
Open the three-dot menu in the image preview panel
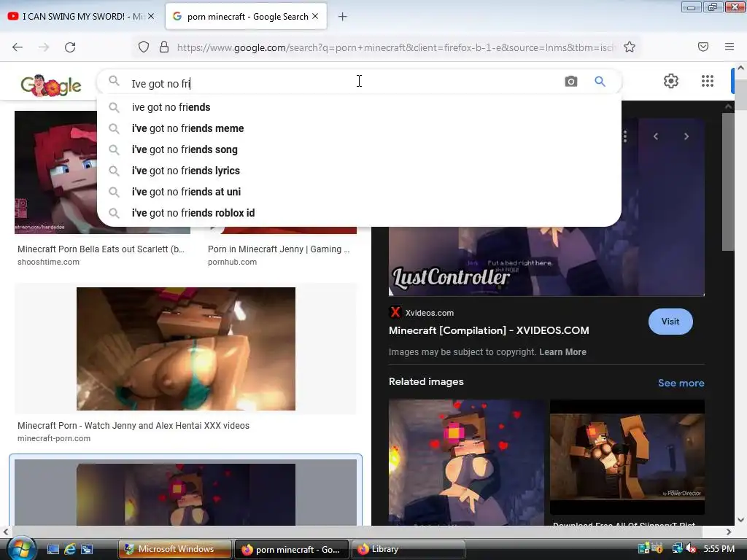pyautogui.click(x=625, y=136)
